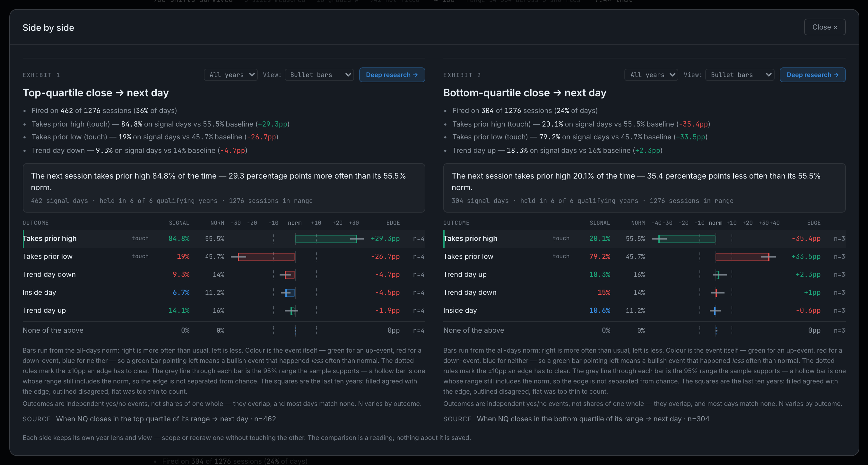
Task: Select Trend day up row in Exhibit 2
Action: [644, 275]
